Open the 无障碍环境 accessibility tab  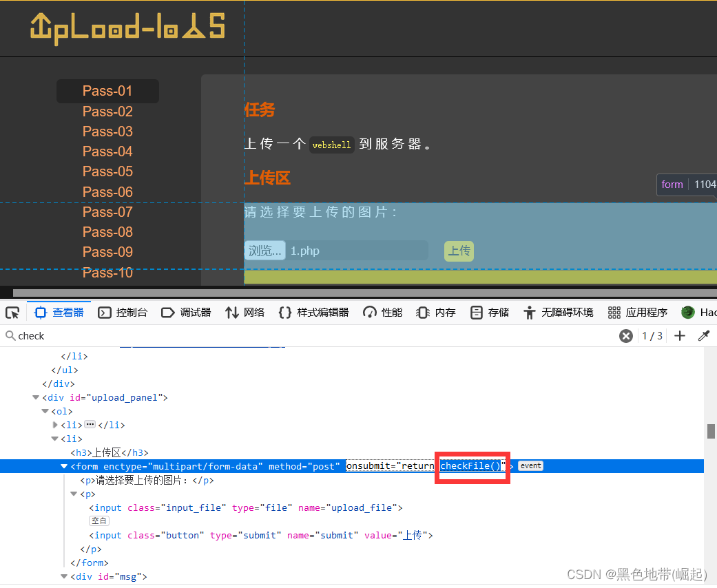point(559,313)
